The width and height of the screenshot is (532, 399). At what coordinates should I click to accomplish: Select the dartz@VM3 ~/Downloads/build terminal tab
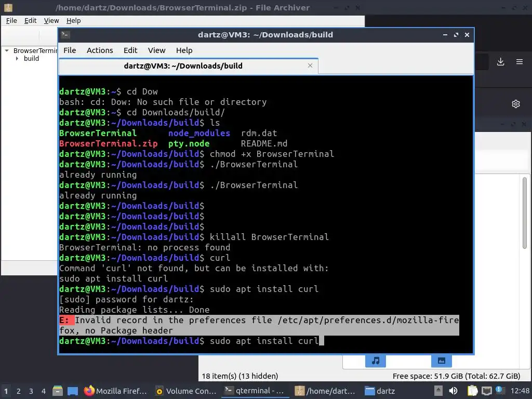183,66
